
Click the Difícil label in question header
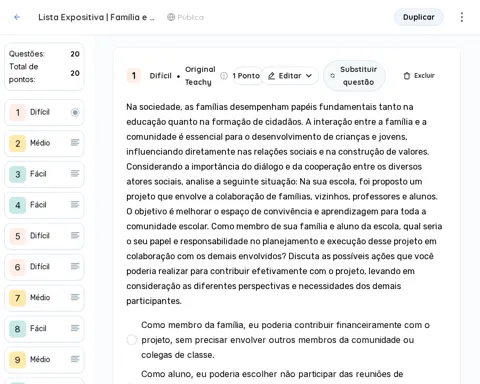[x=160, y=76]
